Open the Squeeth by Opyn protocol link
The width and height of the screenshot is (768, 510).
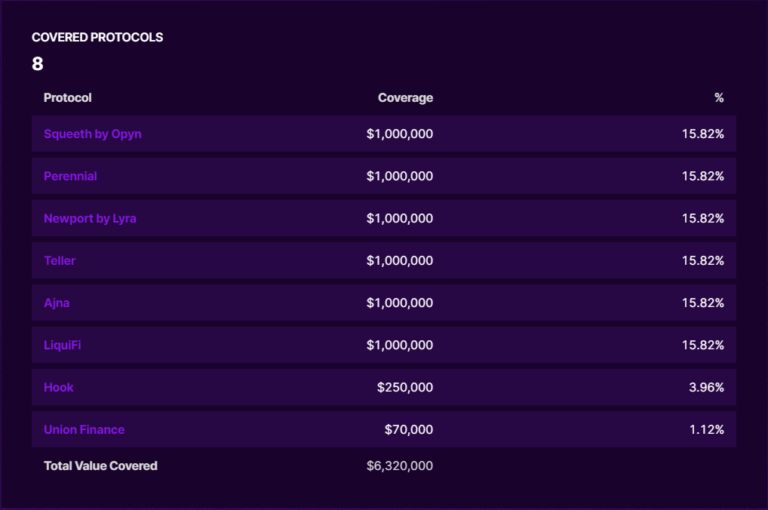(x=92, y=134)
